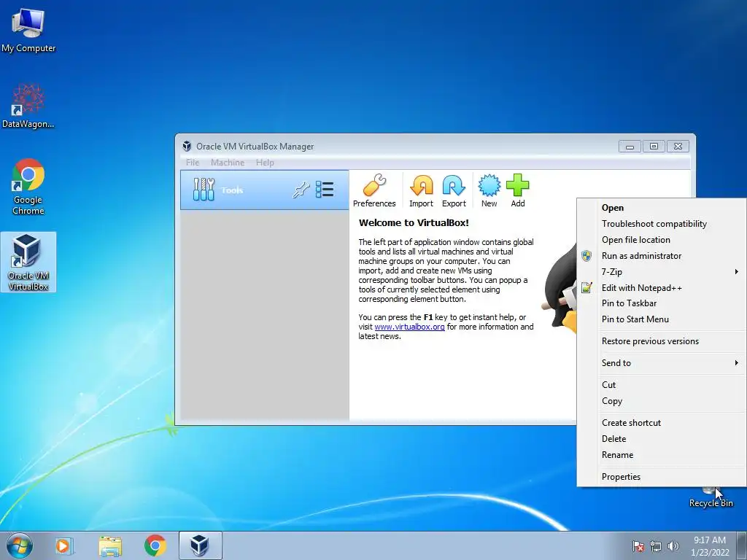
Task: Select Troubleshoot compatibility
Action: point(662,224)
